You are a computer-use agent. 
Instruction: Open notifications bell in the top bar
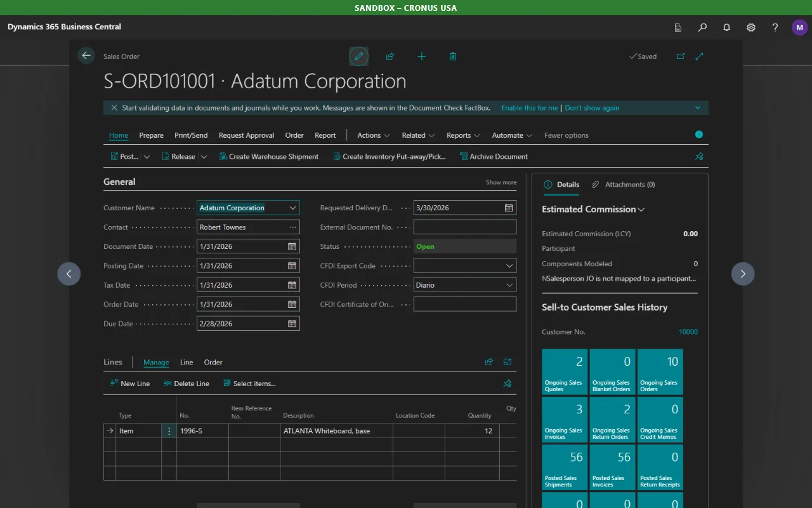tap(726, 27)
